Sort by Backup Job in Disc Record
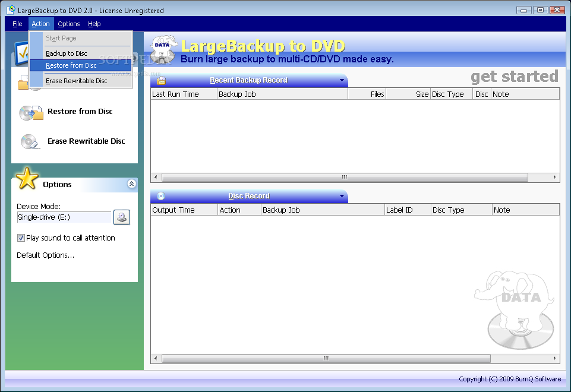This screenshot has width=571, height=392. click(323, 210)
